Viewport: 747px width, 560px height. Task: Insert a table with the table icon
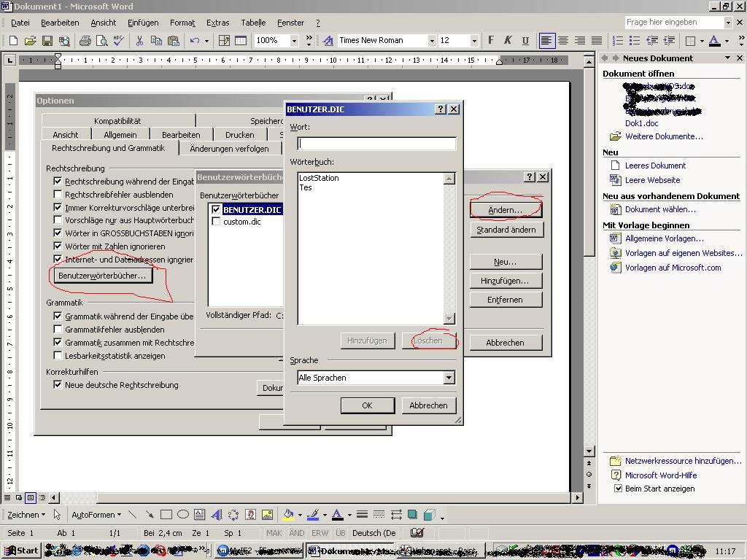241,41
